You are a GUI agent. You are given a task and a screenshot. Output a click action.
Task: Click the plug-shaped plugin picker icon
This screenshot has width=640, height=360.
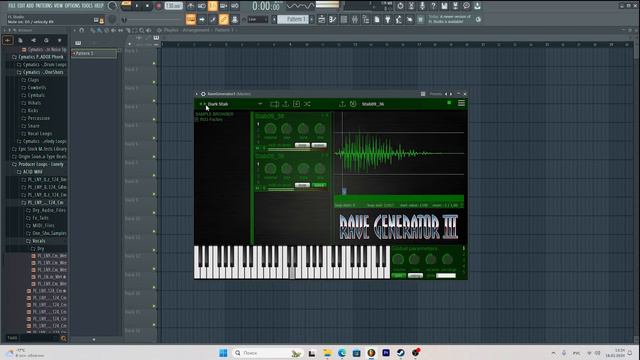tap(387, 19)
